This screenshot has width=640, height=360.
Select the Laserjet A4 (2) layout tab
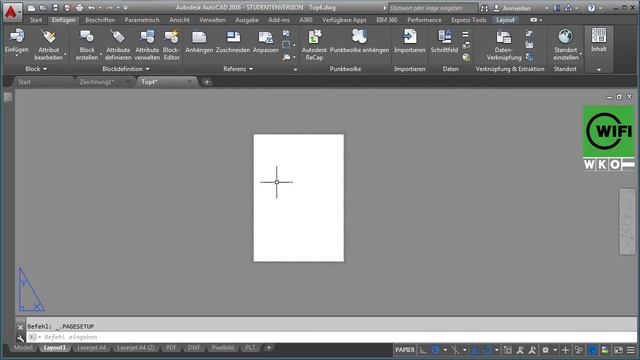[136, 348]
